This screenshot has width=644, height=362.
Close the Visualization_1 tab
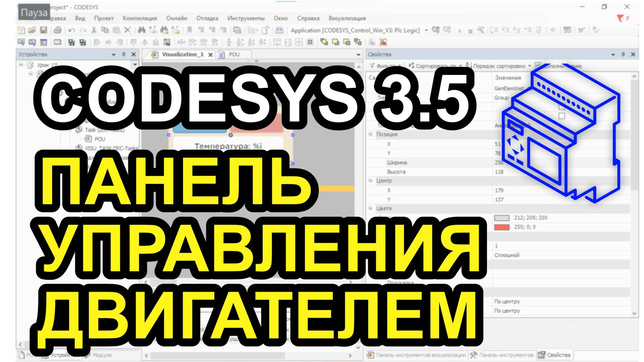pos(210,55)
